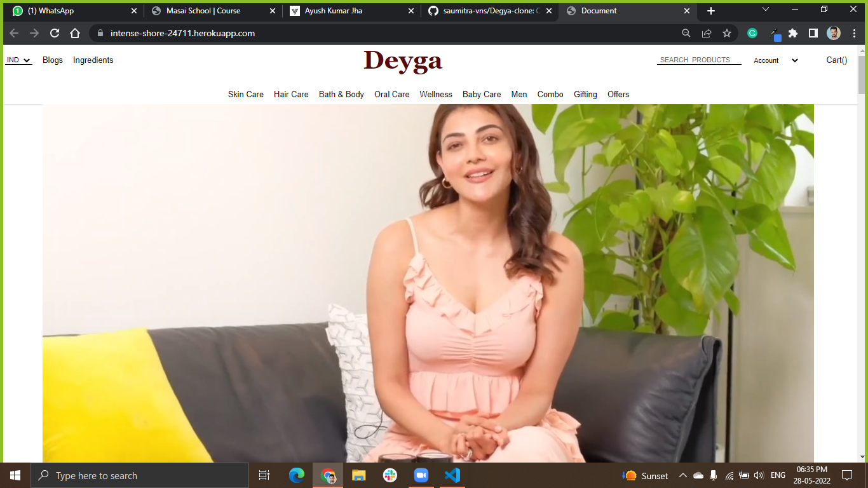Click the padlock site info icon

(100, 33)
